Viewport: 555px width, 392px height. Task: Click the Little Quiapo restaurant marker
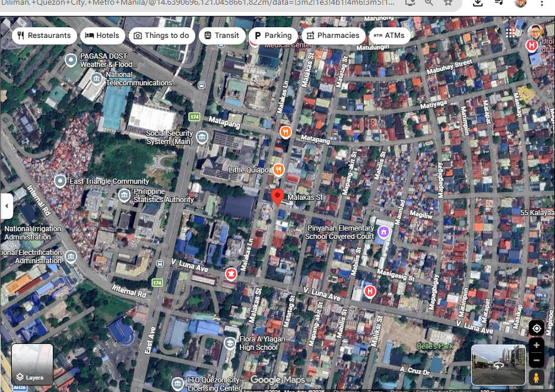(x=278, y=170)
